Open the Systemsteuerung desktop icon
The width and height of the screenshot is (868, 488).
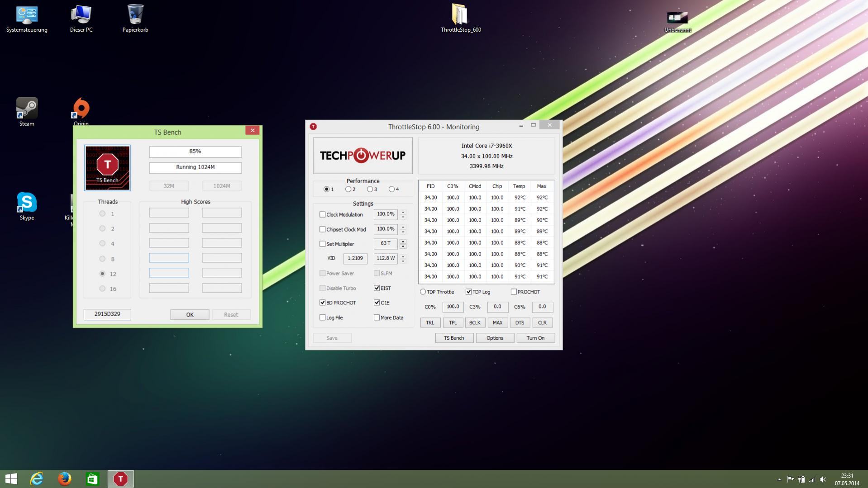(27, 19)
